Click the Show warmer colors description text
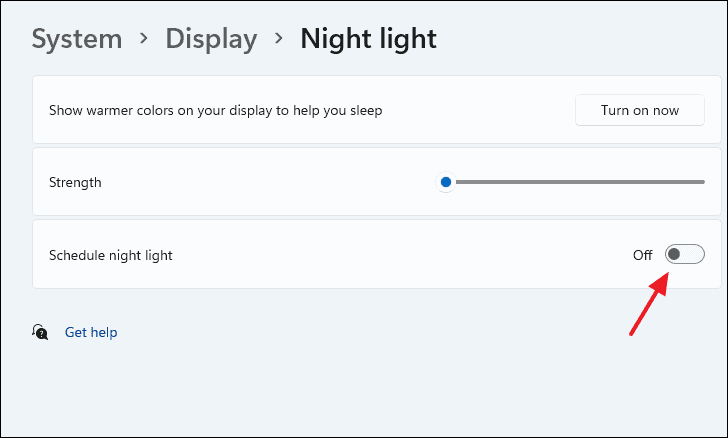The width and height of the screenshot is (728, 438). click(216, 110)
